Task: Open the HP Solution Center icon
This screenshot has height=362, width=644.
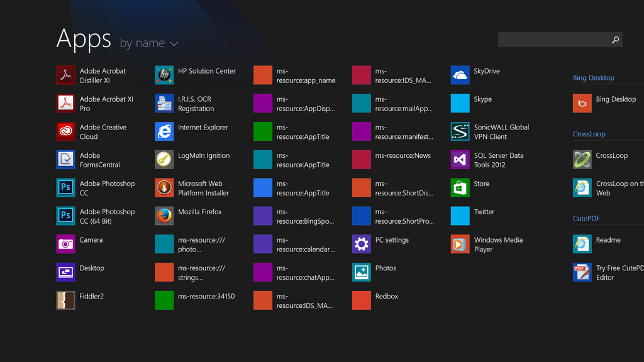Action: point(164,75)
